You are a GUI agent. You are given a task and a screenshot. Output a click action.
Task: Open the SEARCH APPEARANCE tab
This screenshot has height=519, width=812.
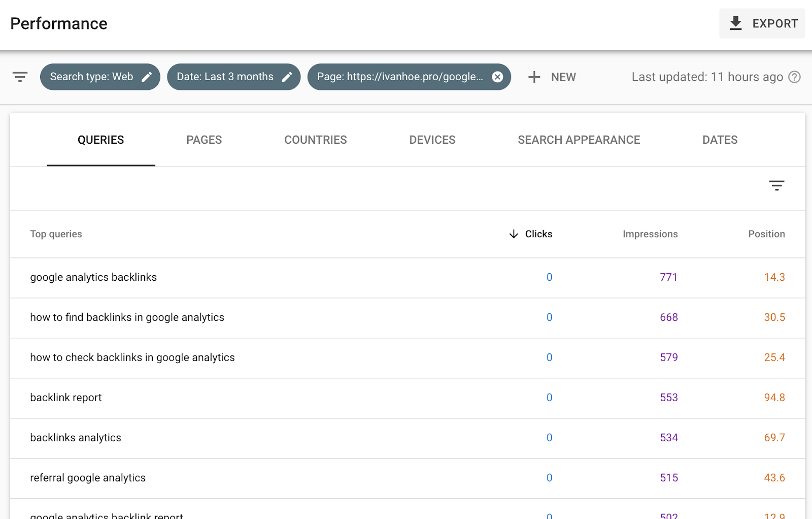coord(579,140)
